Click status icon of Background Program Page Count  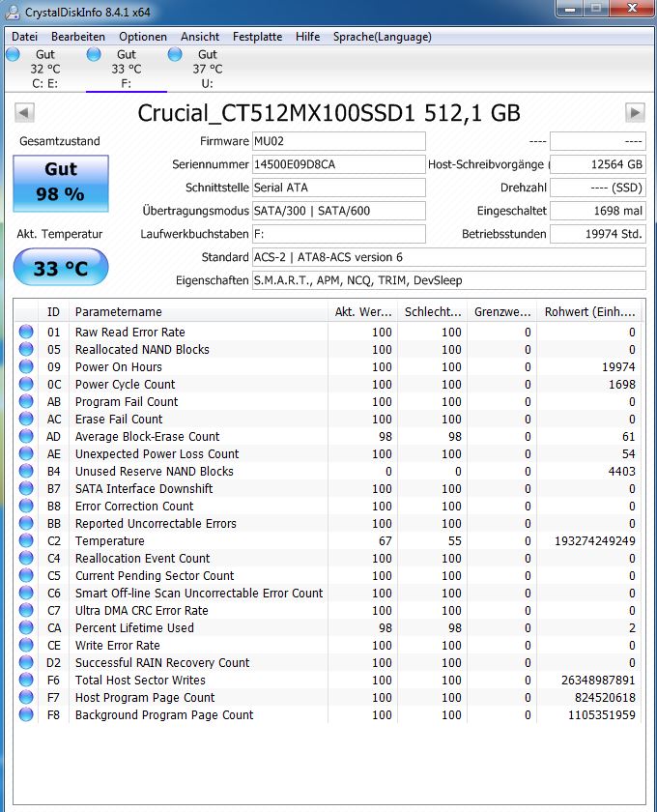26,714
